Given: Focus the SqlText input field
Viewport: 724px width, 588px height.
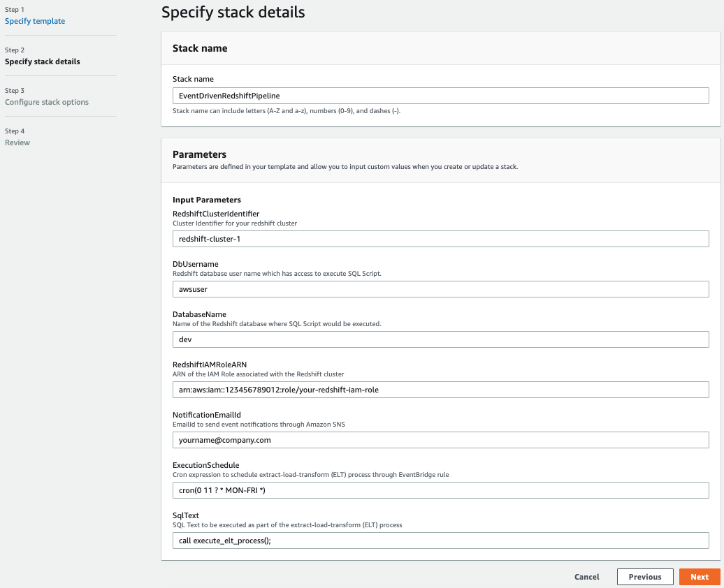Looking at the screenshot, I should click(440, 541).
